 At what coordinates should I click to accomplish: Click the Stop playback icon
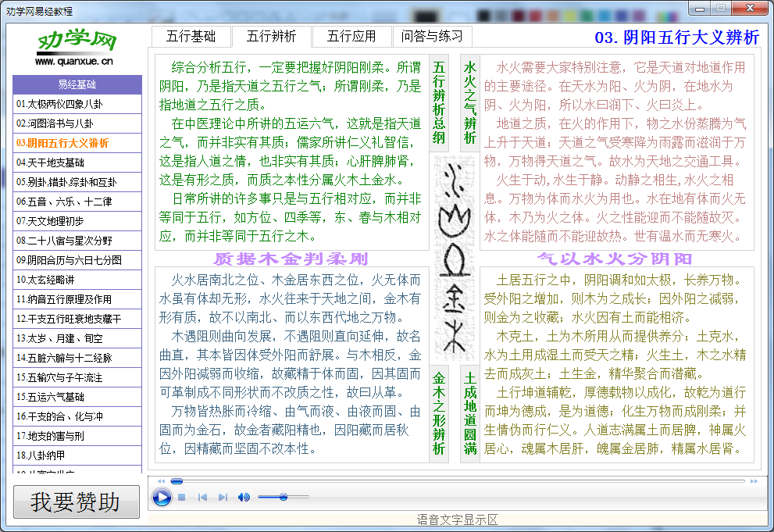(x=181, y=497)
